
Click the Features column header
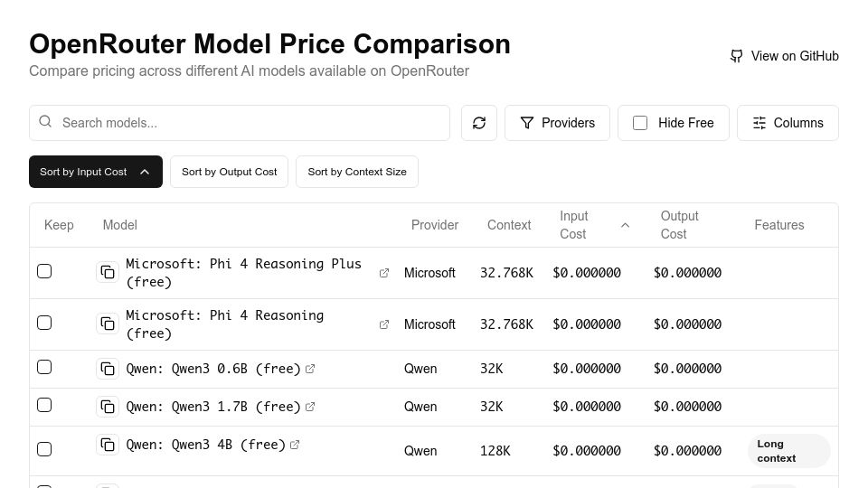(x=778, y=225)
